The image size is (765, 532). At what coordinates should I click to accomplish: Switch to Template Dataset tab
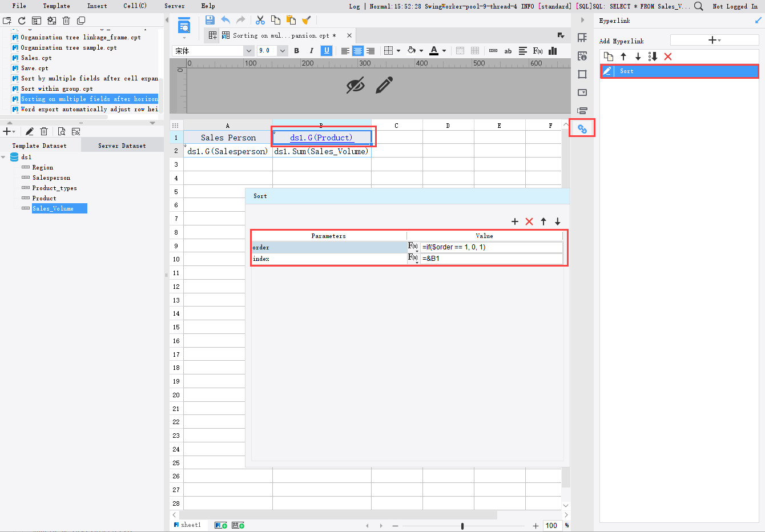[x=39, y=146]
